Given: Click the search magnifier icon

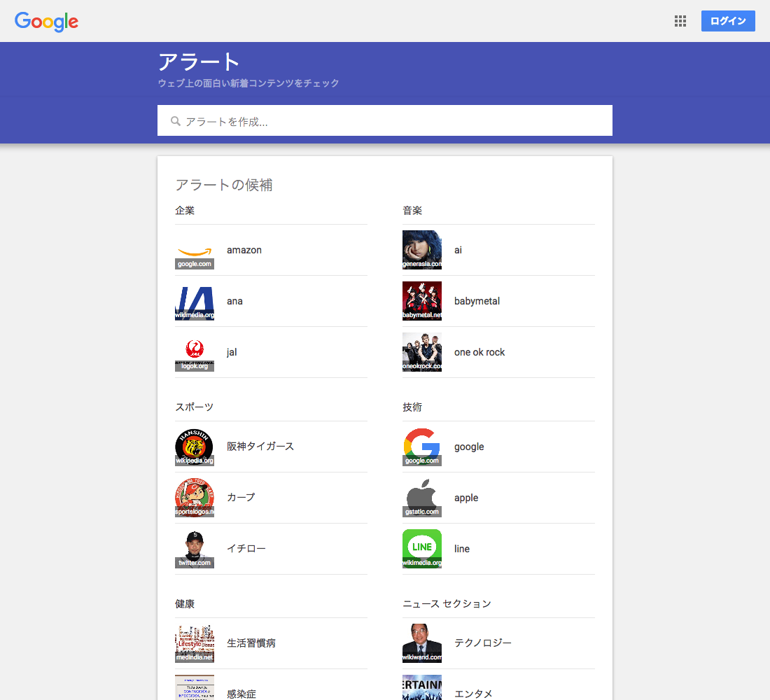Looking at the screenshot, I should point(175,121).
